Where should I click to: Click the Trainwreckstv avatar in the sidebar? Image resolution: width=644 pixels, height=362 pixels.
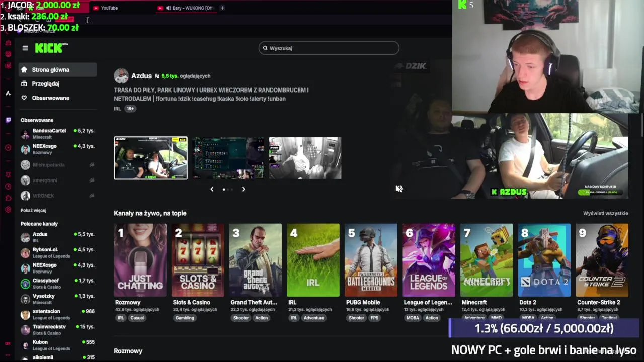tap(25, 330)
